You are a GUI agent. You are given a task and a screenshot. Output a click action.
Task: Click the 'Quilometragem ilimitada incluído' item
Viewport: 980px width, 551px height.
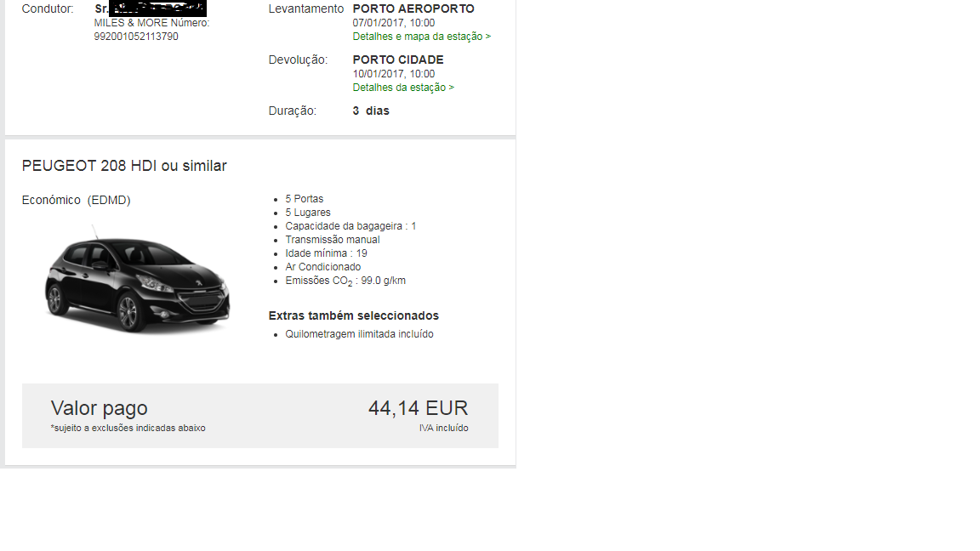(359, 334)
